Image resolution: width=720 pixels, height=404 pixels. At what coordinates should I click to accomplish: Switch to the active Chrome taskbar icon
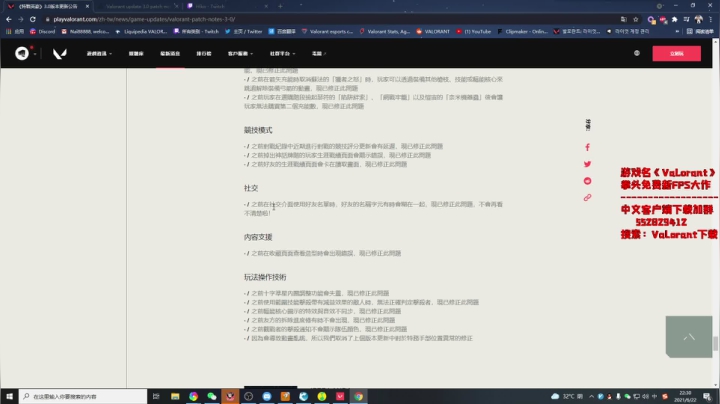coord(359,396)
